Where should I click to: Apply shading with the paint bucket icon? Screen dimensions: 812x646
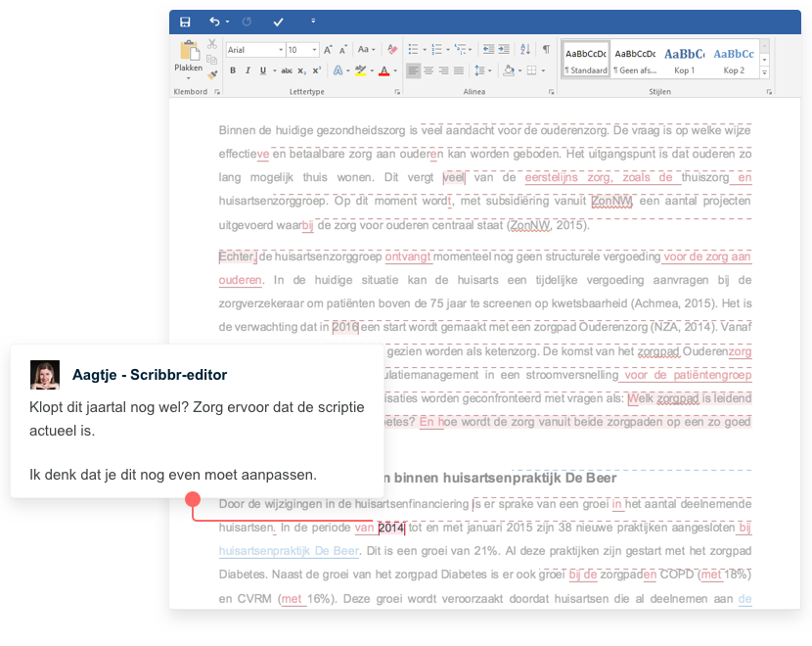tap(509, 71)
